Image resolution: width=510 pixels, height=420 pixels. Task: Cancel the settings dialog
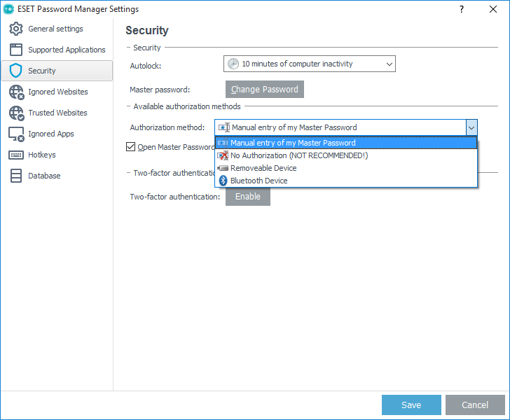[x=475, y=405]
